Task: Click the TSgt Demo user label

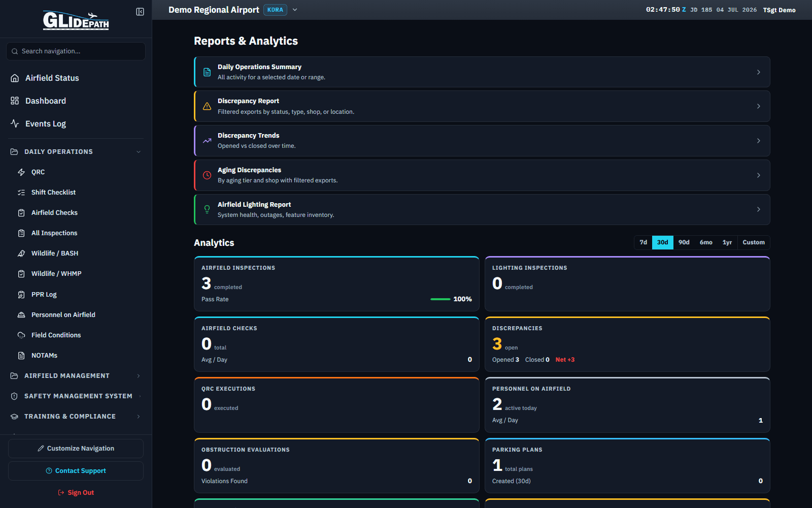Action: click(x=779, y=10)
